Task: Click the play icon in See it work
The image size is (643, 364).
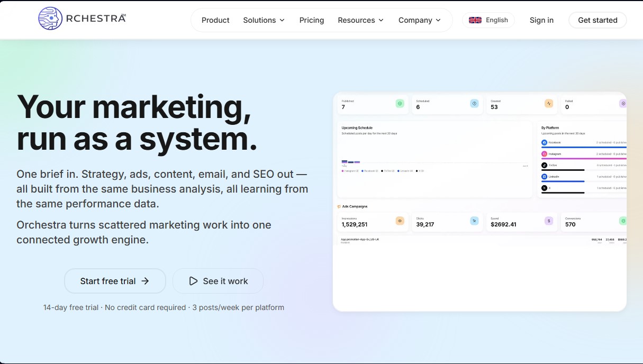Action: [193, 281]
